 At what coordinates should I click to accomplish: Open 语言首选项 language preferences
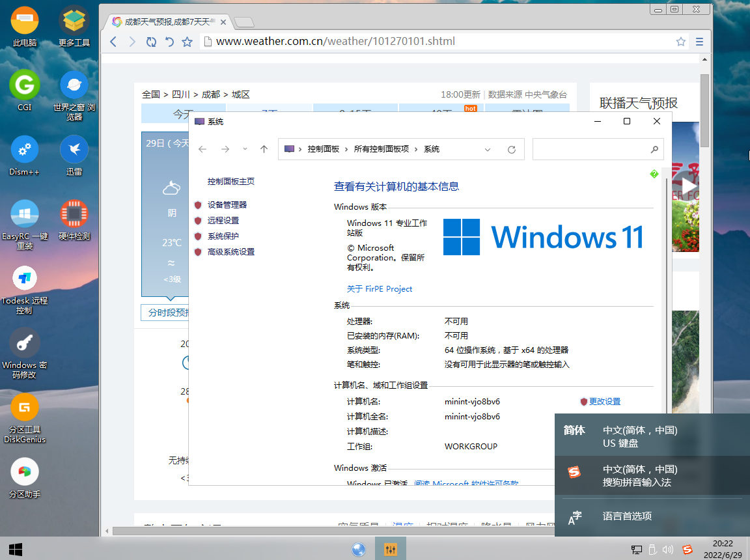tap(626, 516)
